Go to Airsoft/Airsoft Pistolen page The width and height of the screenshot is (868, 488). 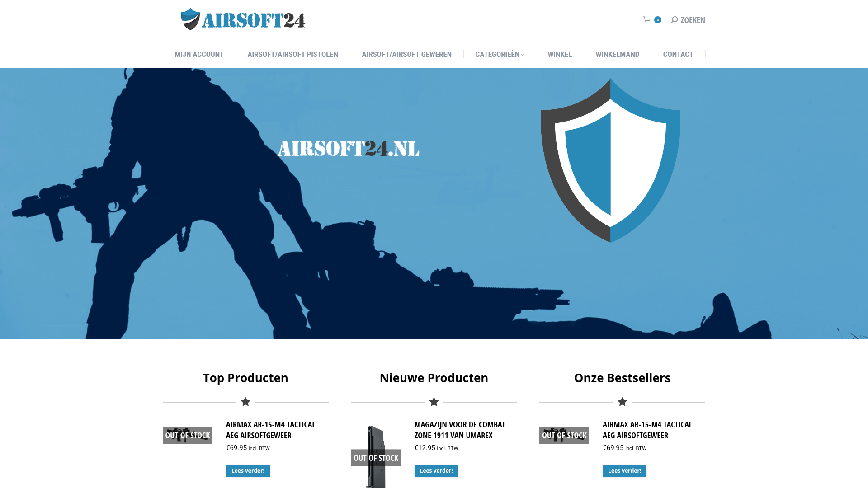pos(292,54)
